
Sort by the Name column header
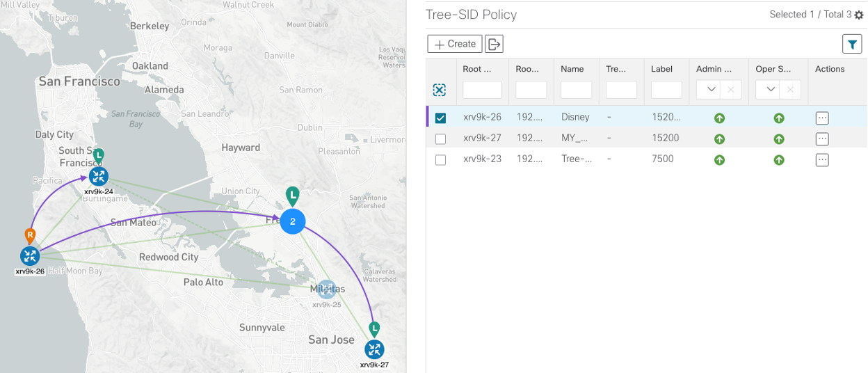point(572,69)
